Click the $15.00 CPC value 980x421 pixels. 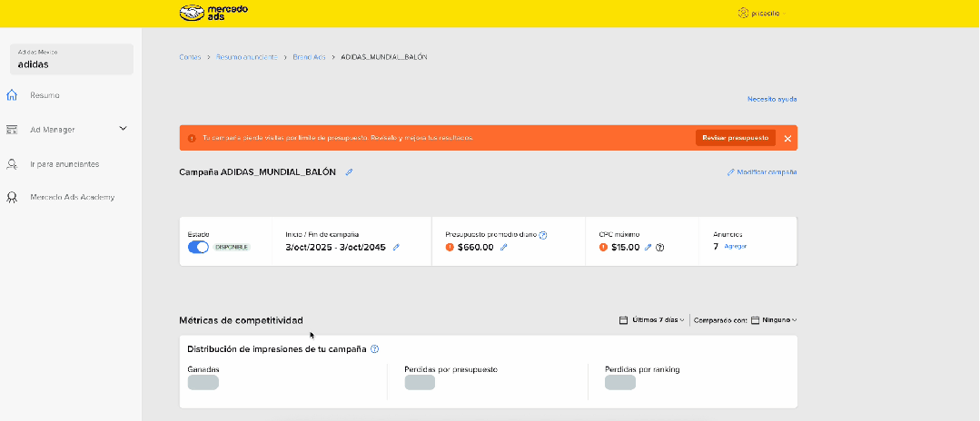pos(626,247)
